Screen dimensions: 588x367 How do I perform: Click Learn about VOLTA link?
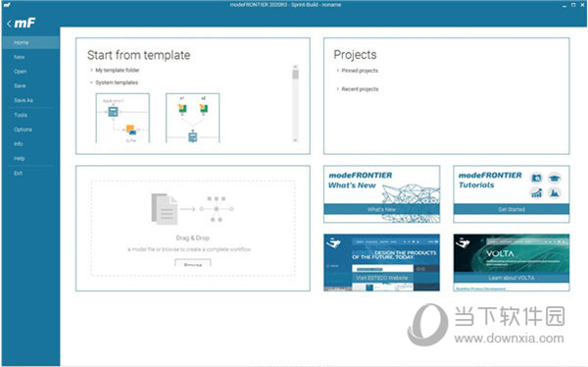(512, 278)
